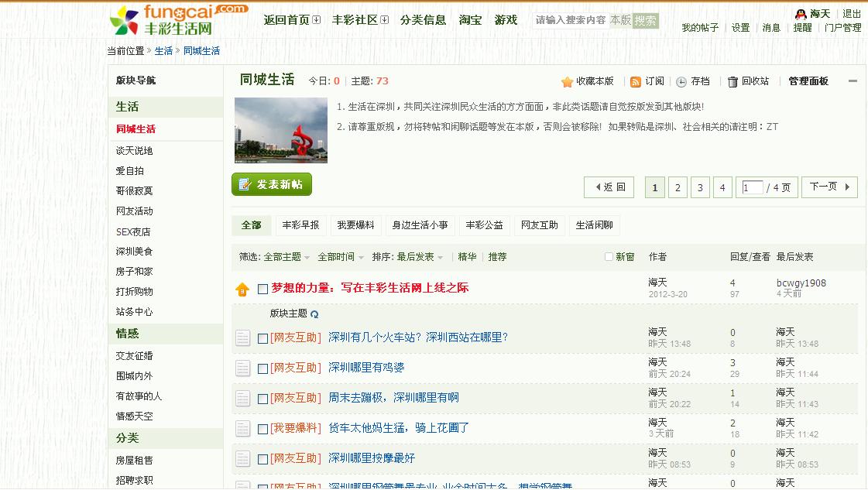Open 游戏 in top navigation
Screen dimensions: 868x490
pyautogui.click(x=506, y=20)
